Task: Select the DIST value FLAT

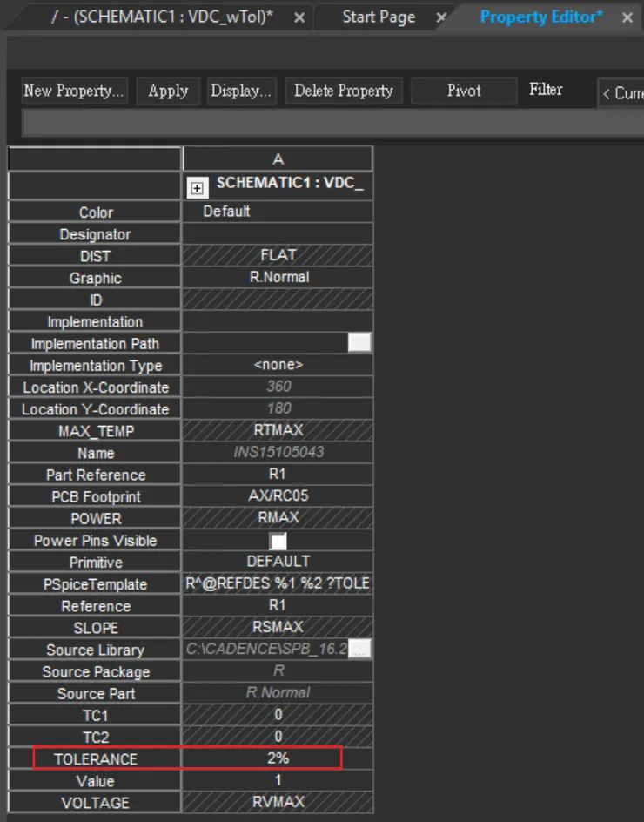Action: [x=278, y=255]
